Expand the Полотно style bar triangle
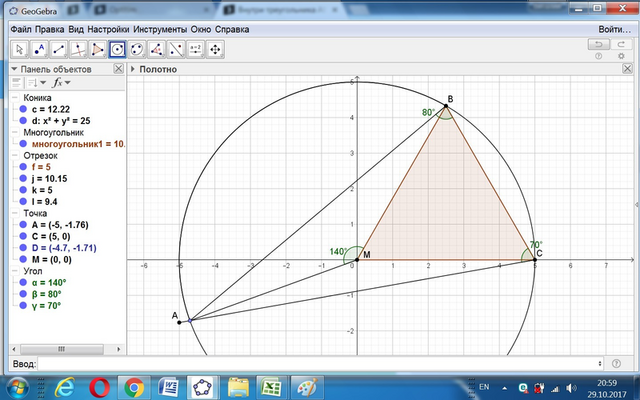This screenshot has height=400, width=640. click(133, 69)
